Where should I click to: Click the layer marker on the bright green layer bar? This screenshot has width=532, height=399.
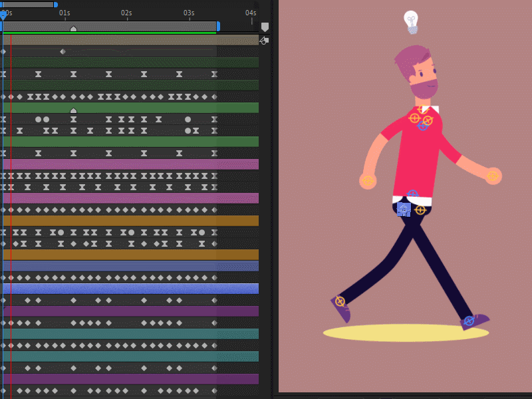73,110
